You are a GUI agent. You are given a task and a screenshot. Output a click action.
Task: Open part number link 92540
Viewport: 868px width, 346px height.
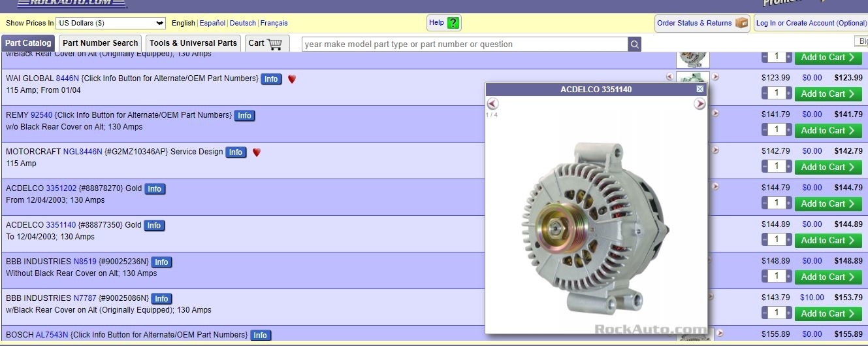pyautogui.click(x=41, y=115)
